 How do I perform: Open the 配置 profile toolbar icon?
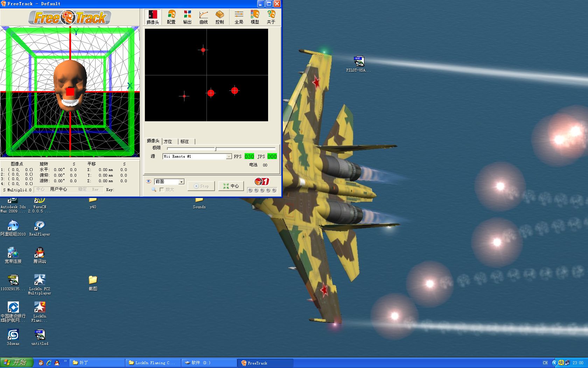tap(171, 17)
